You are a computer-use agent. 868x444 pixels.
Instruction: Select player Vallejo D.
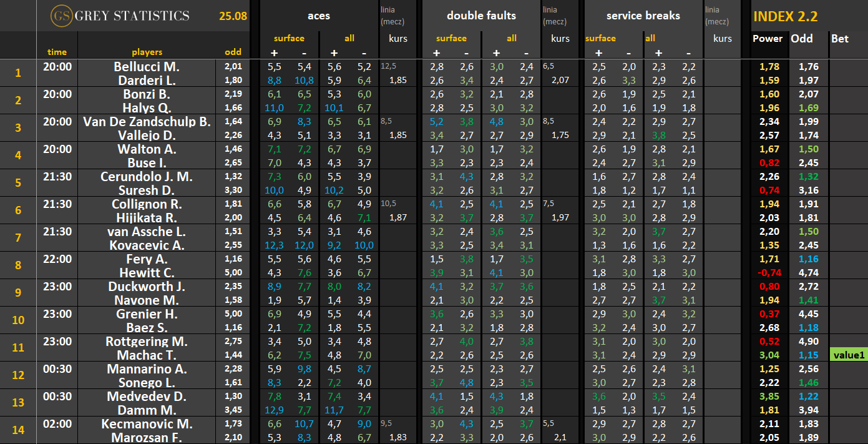[x=147, y=135]
